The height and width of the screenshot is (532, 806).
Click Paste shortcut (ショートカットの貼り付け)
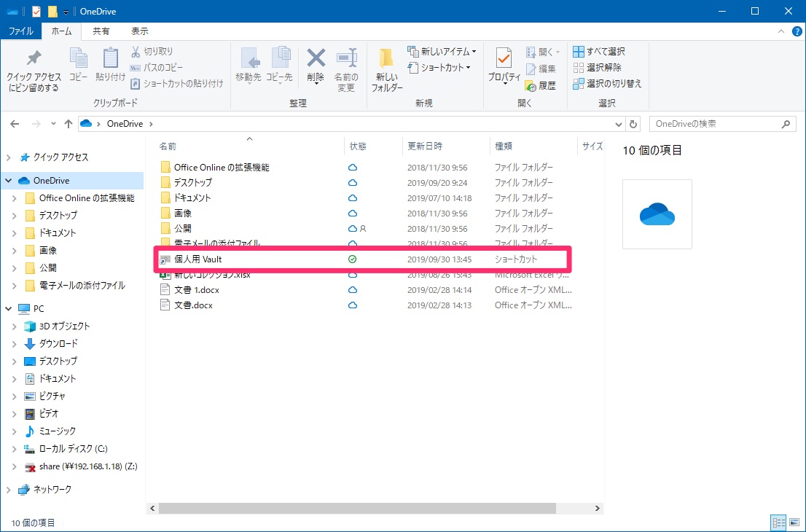tap(177, 83)
